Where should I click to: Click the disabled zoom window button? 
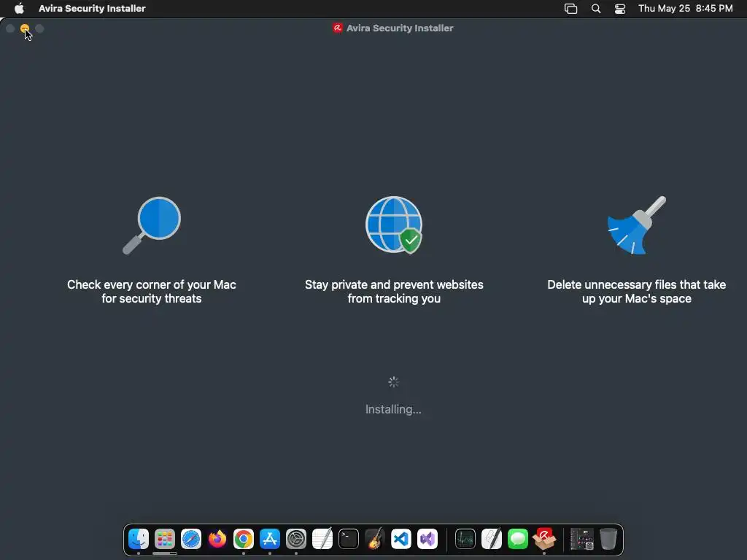pos(39,28)
